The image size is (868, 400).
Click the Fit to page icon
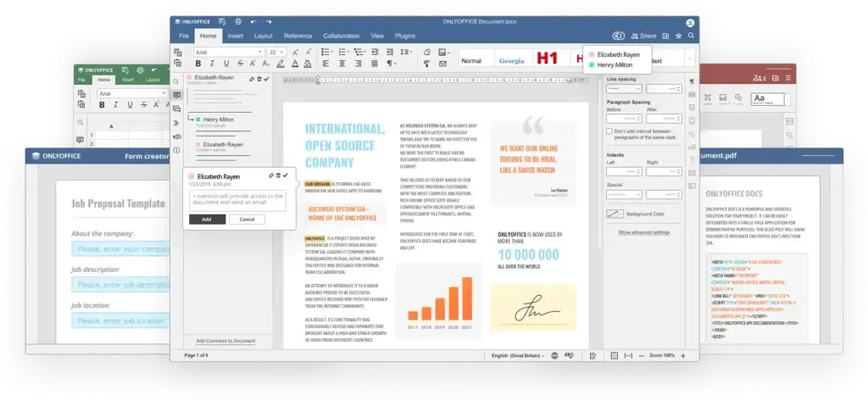click(614, 356)
